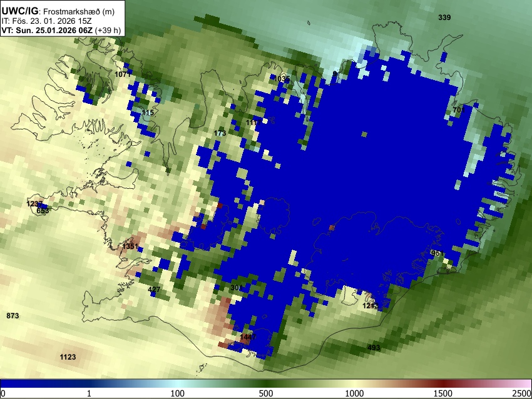532x399 pixels.
Task: Click the legend scale value '2500'
Action: (x=522, y=393)
